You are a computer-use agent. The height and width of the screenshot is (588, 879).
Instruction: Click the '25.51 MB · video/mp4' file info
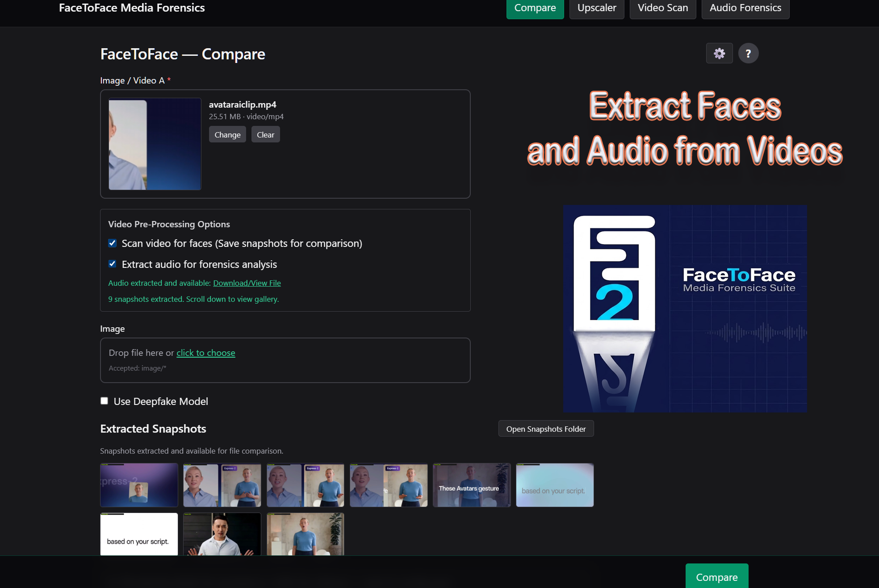[246, 117]
